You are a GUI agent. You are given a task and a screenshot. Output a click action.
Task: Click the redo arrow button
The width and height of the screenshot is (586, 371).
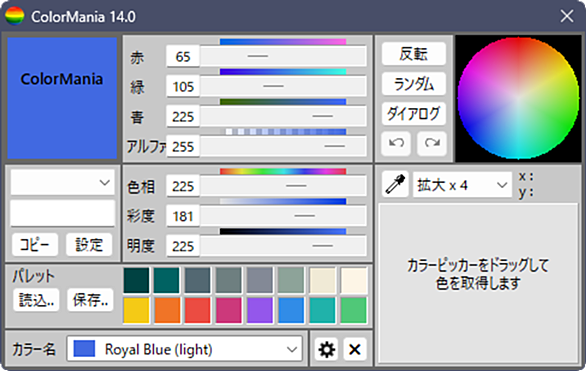point(432,143)
